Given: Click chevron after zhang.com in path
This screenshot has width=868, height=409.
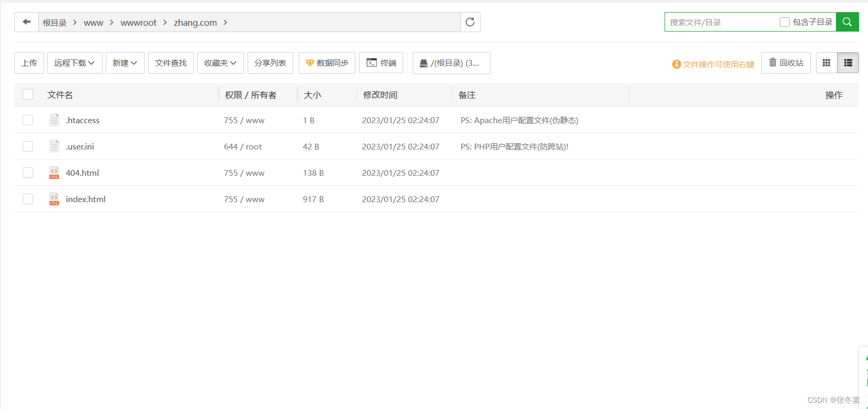Looking at the screenshot, I should pos(226,22).
